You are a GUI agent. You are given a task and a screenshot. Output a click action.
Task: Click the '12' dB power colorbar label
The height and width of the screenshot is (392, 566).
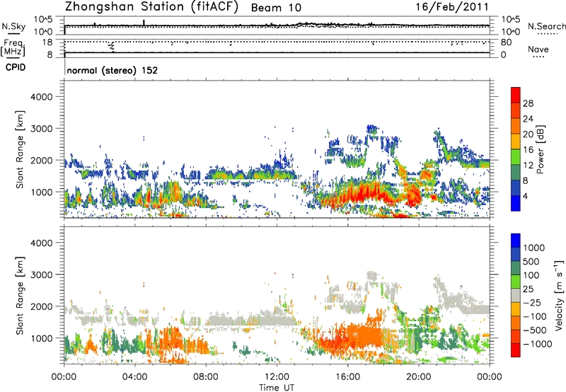click(528, 166)
